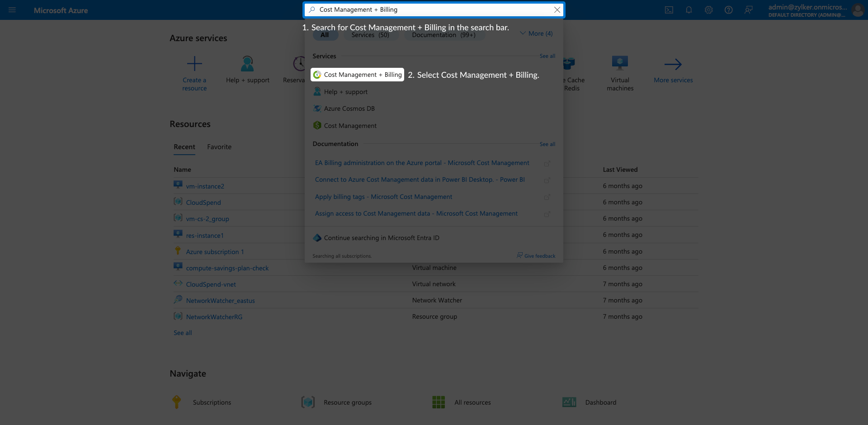This screenshot has width=868, height=425.
Task: Choose the Services (50) filter pill
Action: tap(370, 35)
